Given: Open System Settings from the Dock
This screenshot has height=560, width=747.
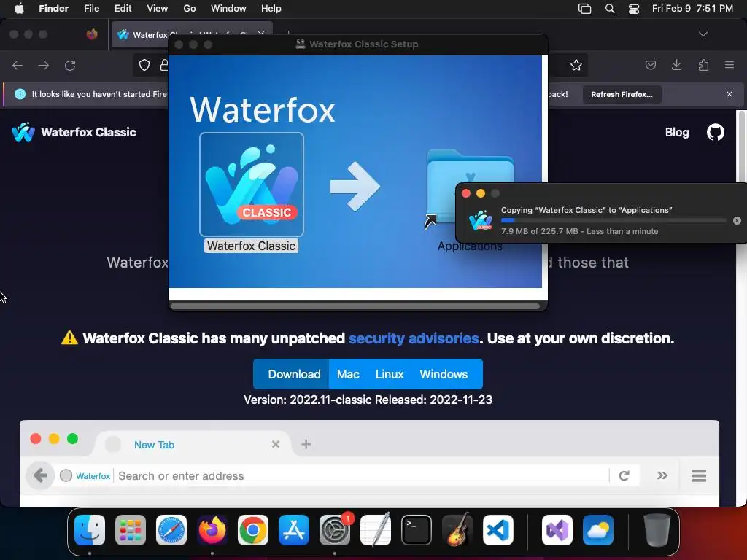Looking at the screenshot, I should coord(335,530).
